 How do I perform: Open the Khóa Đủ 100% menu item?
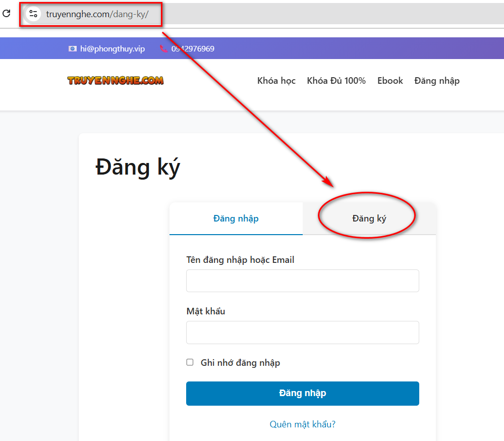(336, 81)
